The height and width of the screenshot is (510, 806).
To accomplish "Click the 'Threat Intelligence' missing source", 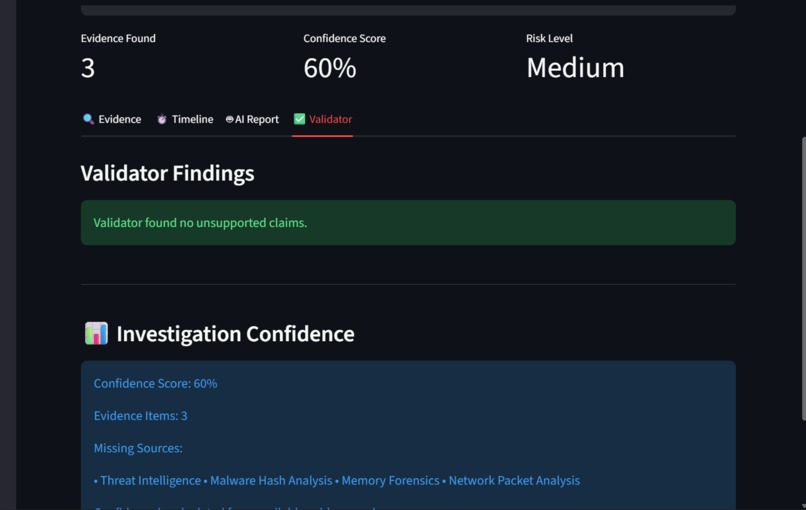I will 151,480.
